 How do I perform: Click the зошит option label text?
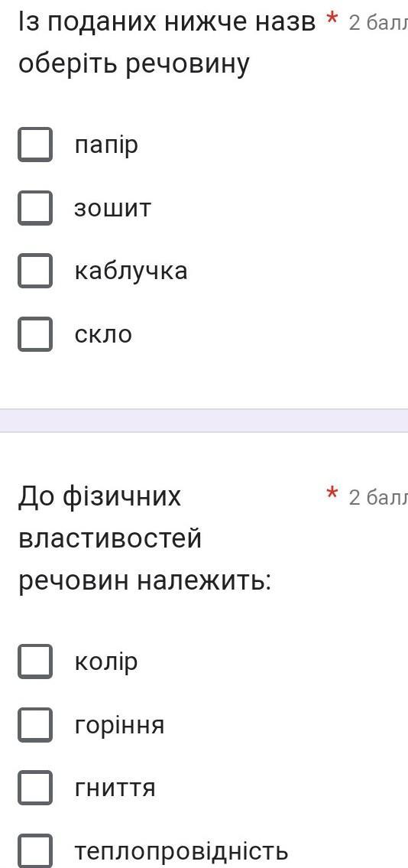[x=113, y=209]
